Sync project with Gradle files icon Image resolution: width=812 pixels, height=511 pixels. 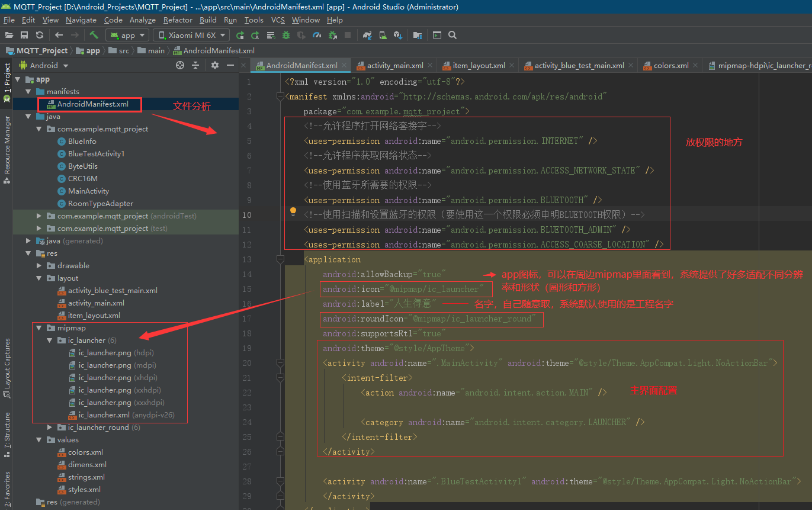point(367,35)
